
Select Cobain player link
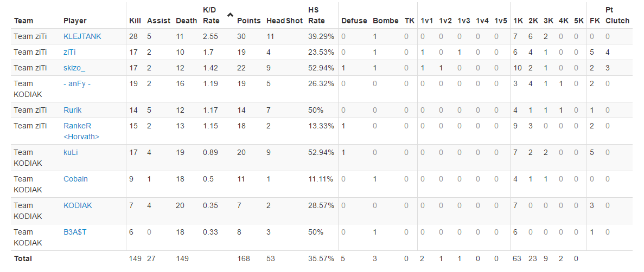[75, 179]
